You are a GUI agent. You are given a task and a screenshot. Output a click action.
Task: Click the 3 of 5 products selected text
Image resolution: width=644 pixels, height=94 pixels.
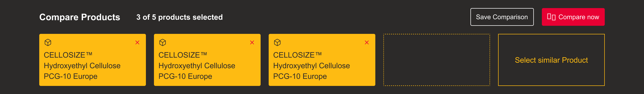[x=179, y=17]
